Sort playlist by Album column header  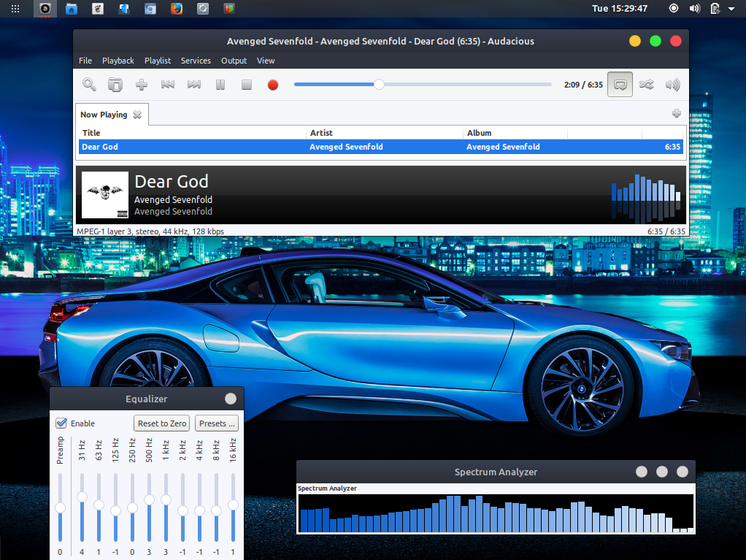515,133
